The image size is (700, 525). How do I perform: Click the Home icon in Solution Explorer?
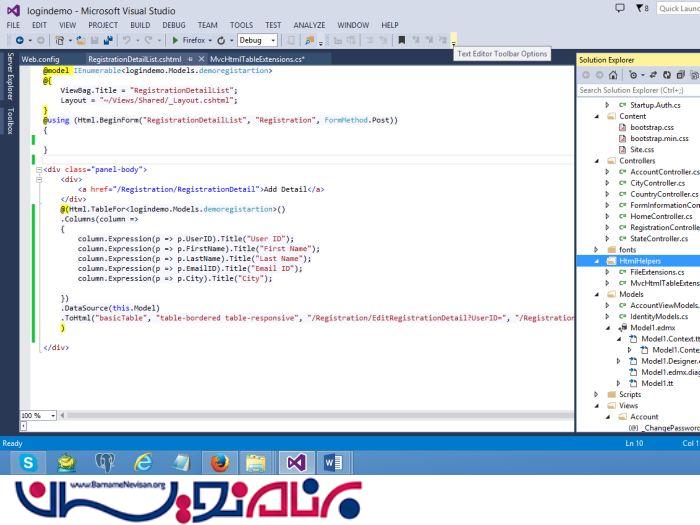(613, 75)
